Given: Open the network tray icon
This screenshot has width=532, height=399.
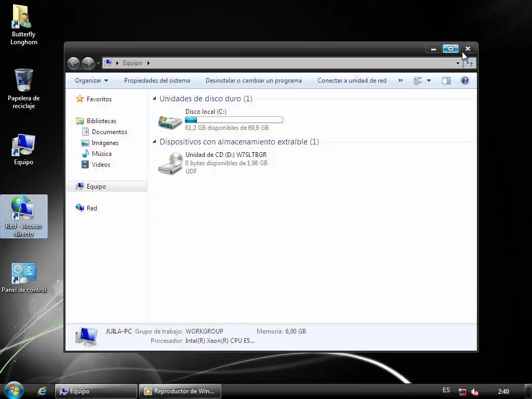Looking at the screenshot, I should pyautogui.click(x=462, y=392).
